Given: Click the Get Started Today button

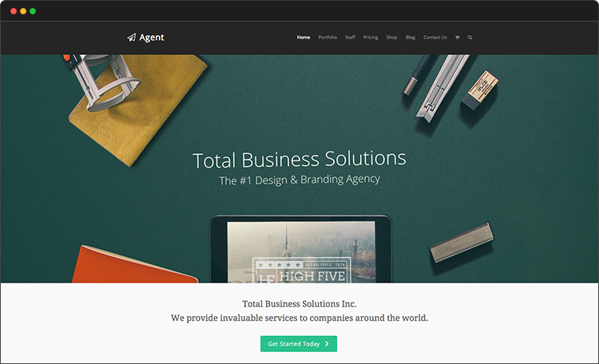Looking at the screenshot, I should pyautogui.click(x=299, y=344).
